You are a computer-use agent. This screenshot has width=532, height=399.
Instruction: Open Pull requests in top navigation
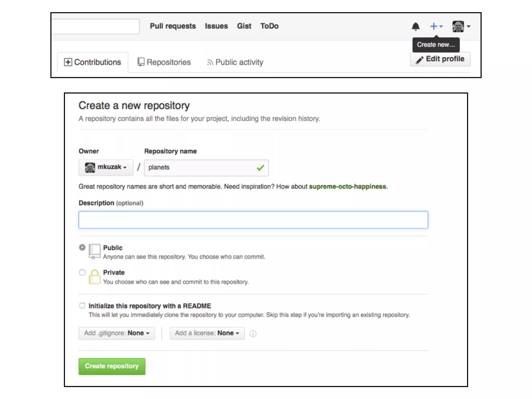(x=173, y=26)
